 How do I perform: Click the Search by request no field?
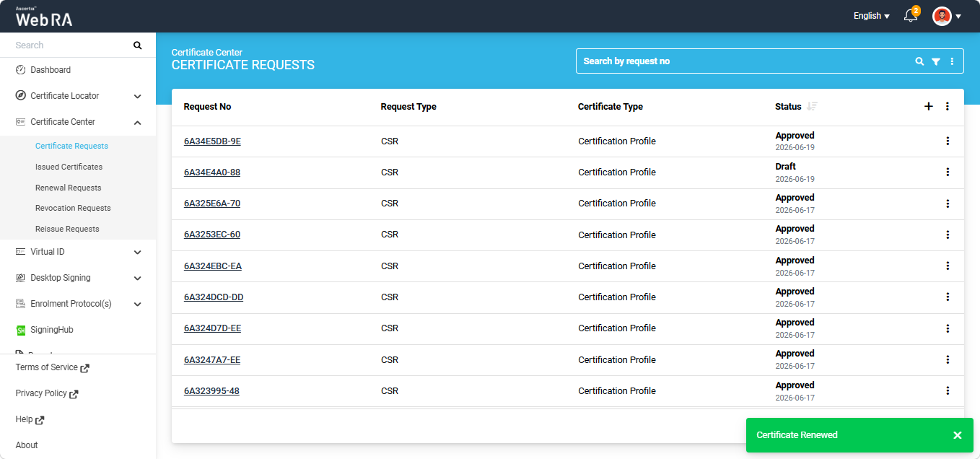click(x=743, y=61)
